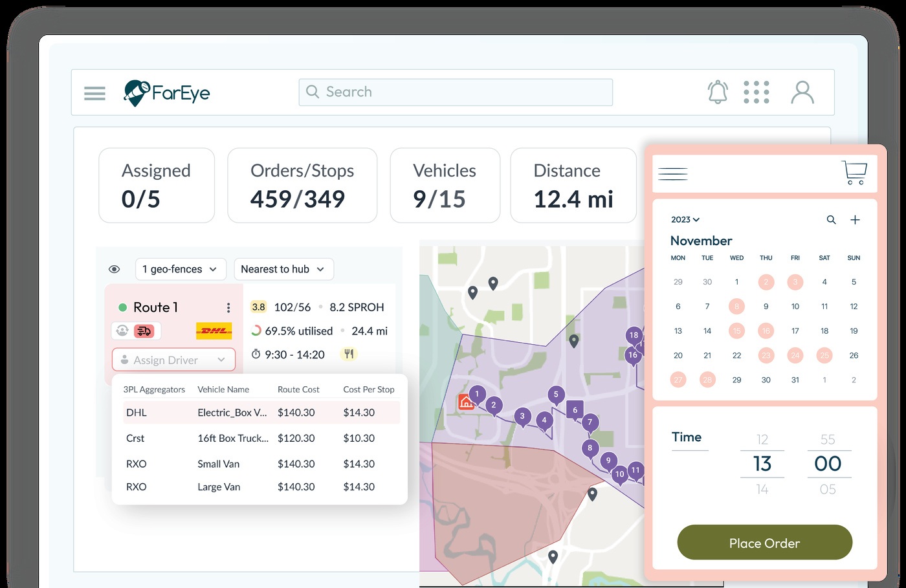The image size is (906, 588).
Task: Open the 1 geo-fences dropdown
Action: 181,268
